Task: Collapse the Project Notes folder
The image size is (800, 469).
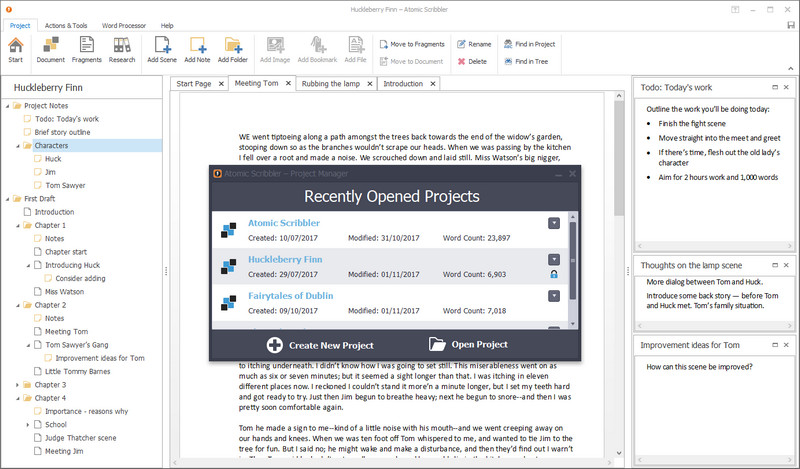Action: [8, 106]
